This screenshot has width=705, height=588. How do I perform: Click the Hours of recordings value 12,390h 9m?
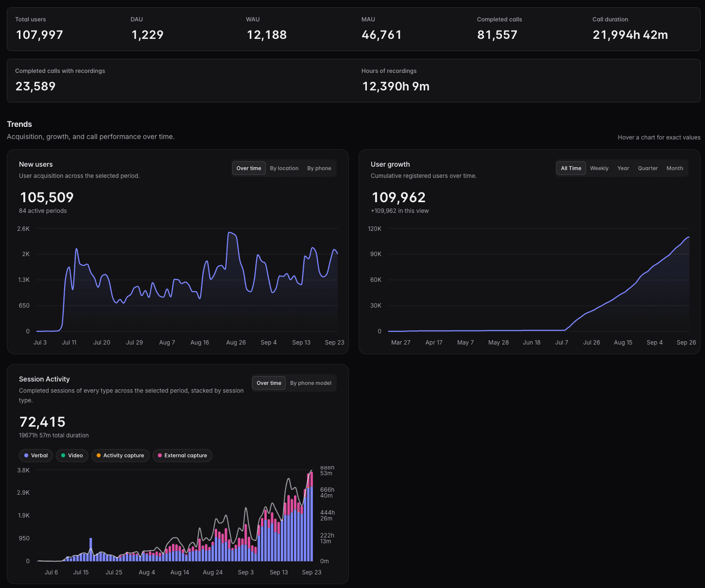tap(395, 86)
